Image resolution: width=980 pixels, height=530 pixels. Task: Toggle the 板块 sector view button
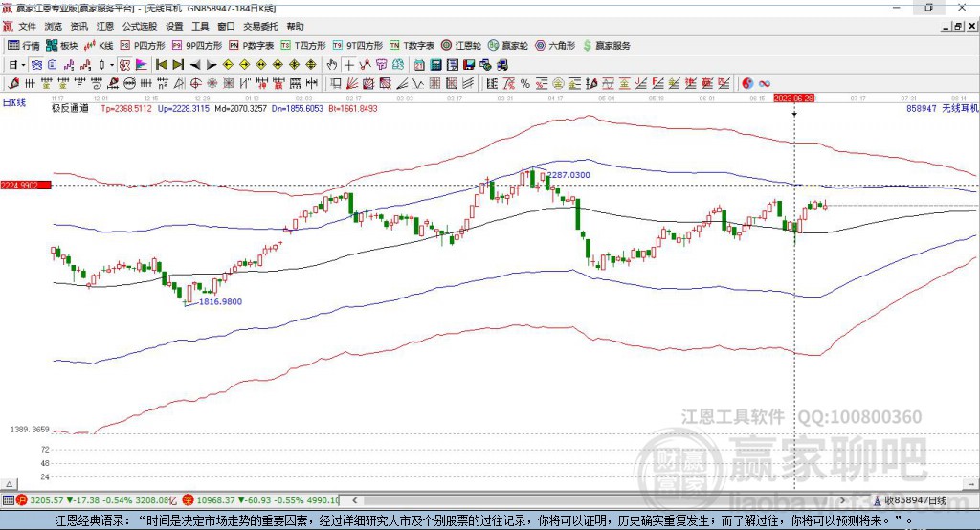pos(61,46)
